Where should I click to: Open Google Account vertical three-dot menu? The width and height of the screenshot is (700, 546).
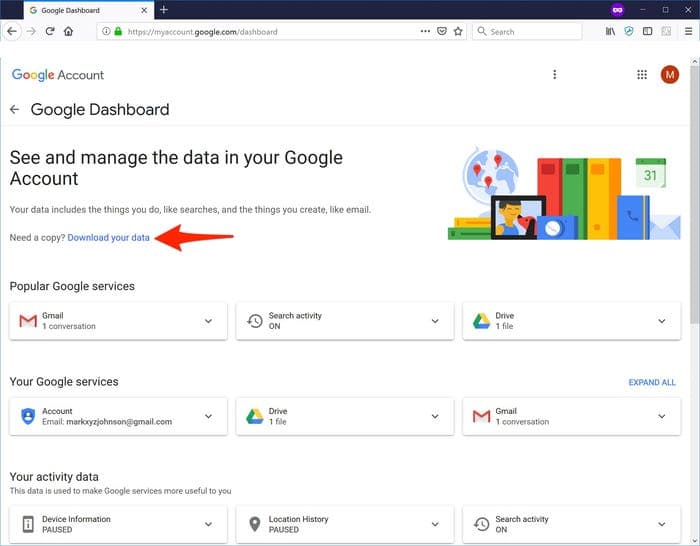(554, 75)
